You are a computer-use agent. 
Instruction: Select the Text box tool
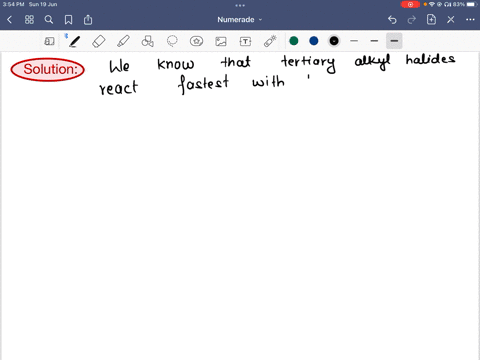point(245,41)
